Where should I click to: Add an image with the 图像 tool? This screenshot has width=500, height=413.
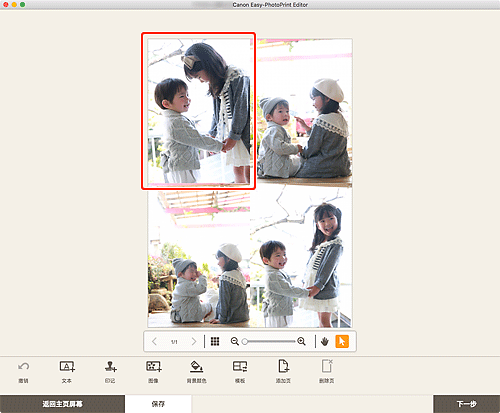tap(154, 367)
